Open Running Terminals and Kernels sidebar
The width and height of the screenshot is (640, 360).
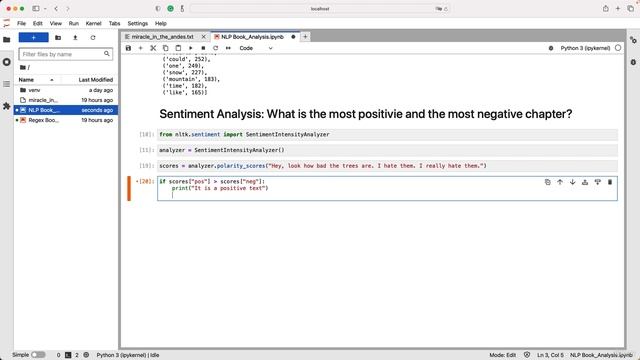coord(7,62)
